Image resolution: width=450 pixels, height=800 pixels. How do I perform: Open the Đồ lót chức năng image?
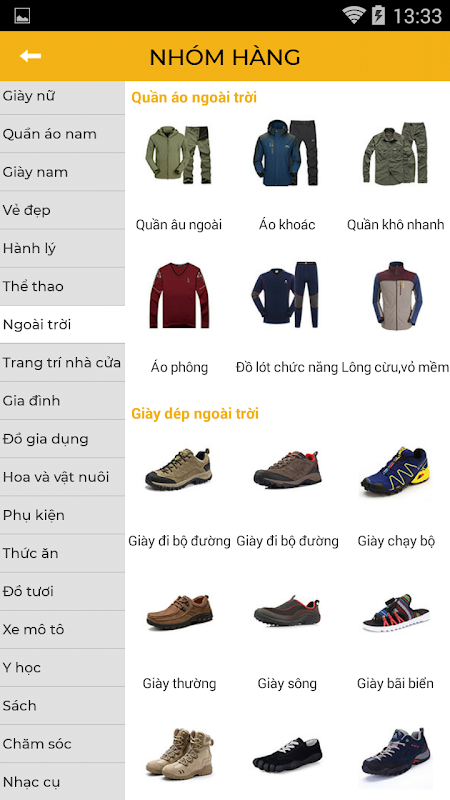(x=286, y=295)
